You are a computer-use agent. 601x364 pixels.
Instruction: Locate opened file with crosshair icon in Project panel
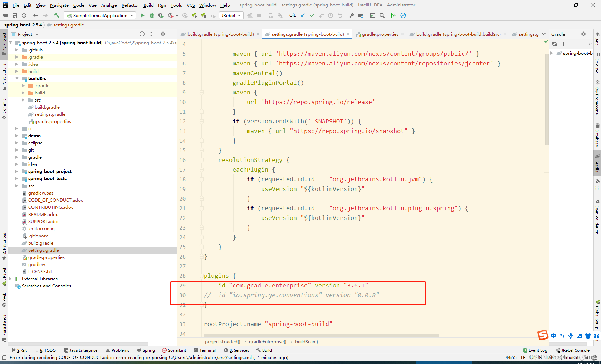click(x=142, y=34)
